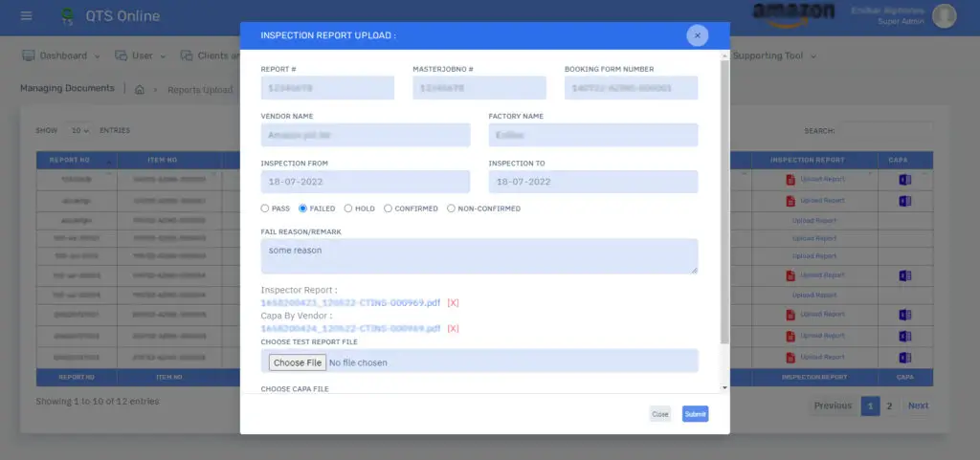Choose the NON-CONFIRMED radio option

[452, 208]
